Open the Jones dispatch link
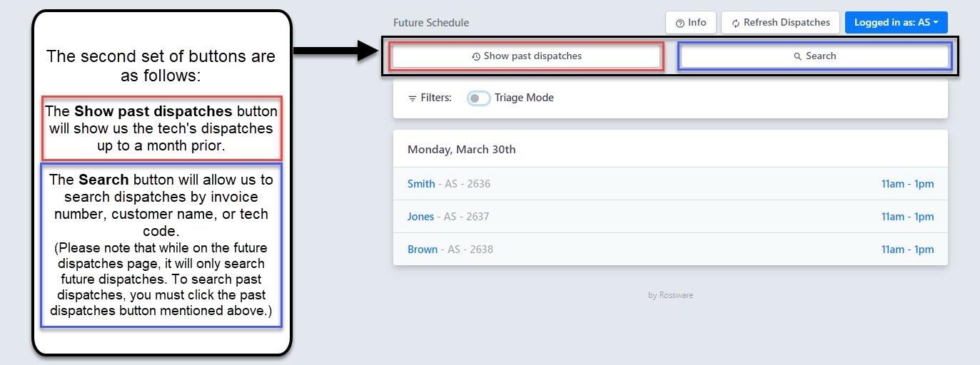The image size is (980, 365). click(x=420, y=217)
